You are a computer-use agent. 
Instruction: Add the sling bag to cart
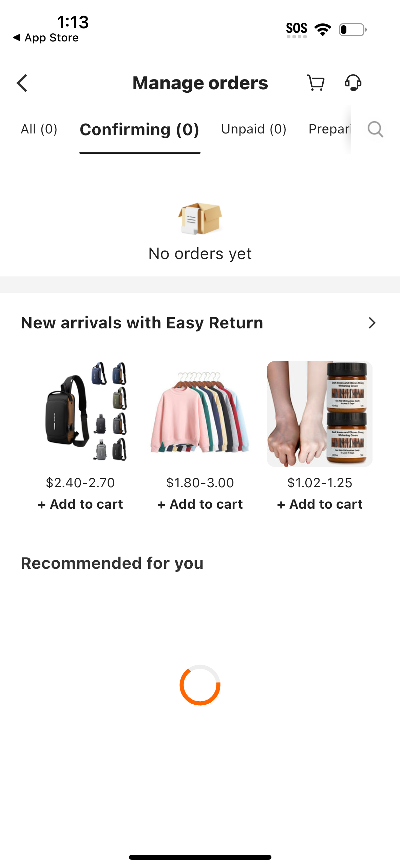(80, 504)
